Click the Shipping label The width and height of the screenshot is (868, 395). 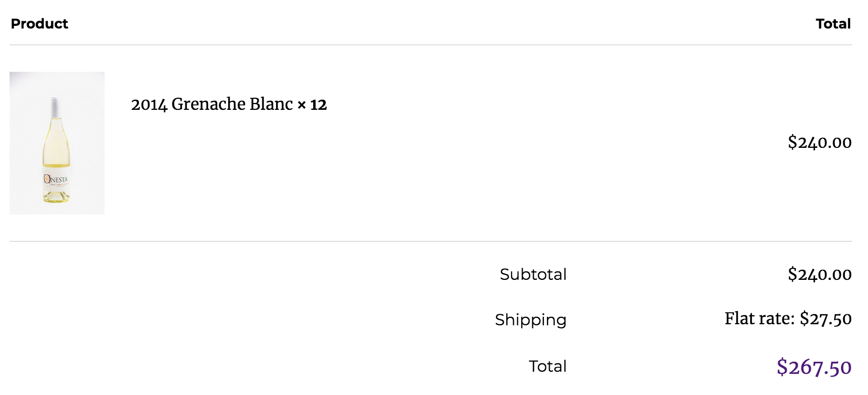click(x=531, y=319)
